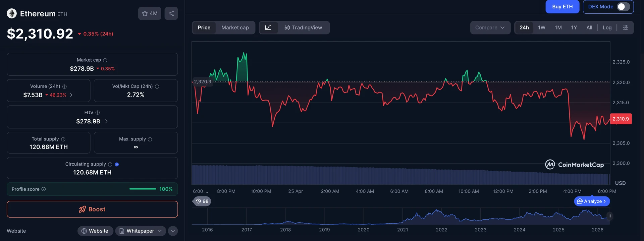Select 1M time range
This screenshot has height=241, width=644.
coord(558,27)
